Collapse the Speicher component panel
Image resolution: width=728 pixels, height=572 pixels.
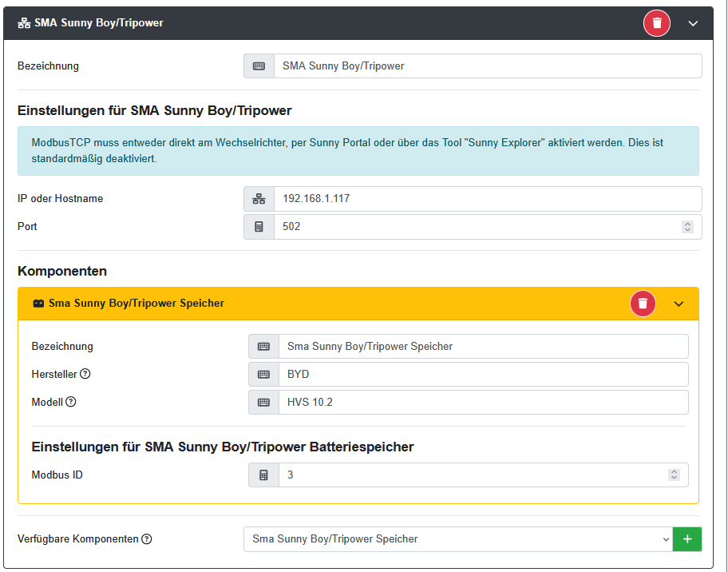pos(679,304)
